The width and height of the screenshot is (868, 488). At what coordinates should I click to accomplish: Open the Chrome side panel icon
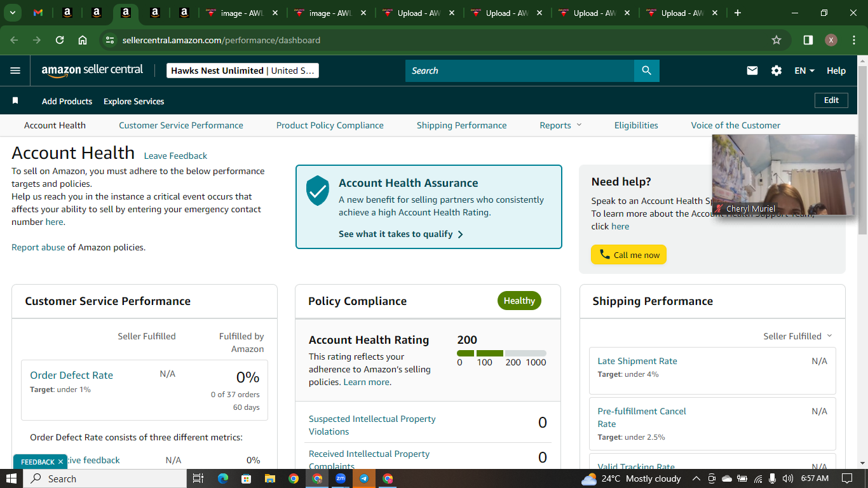pyautogui.click(x=808, y=40)
